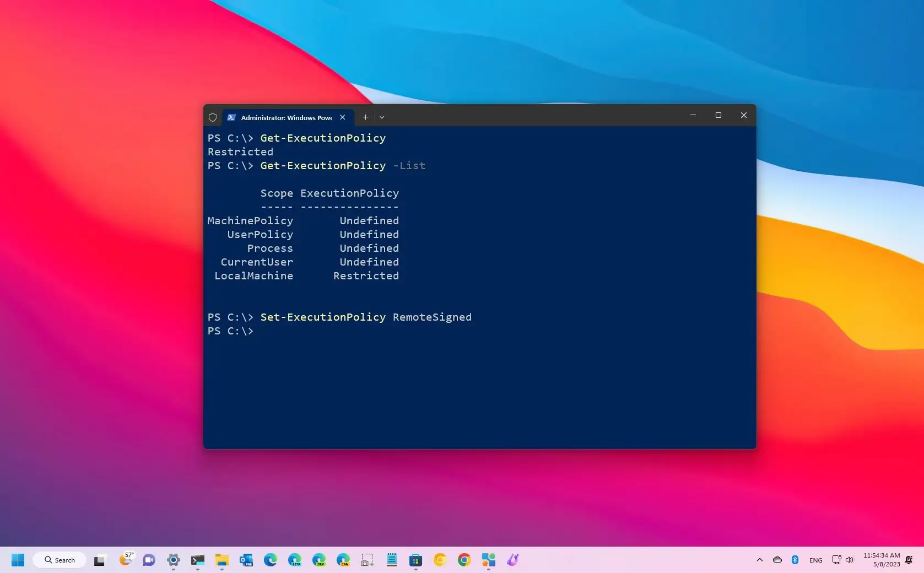The image size is (924, 573).
Task: Launch Microsoft Edge from the taskbar
Action: pyautogui.click(x=269, y=560)
